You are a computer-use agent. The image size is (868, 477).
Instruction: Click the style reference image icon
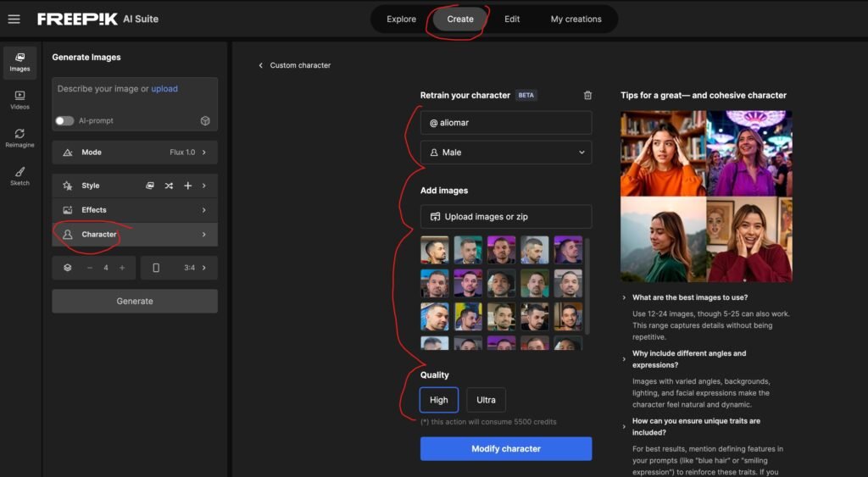(x=149, y=186)
